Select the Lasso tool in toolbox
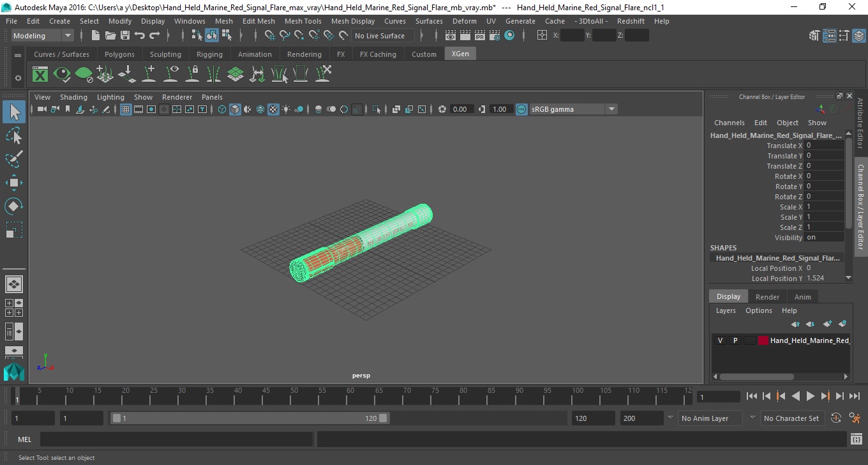Image resolution: width=868 pixels, height=465 pixels. click(x=14, y=136)
